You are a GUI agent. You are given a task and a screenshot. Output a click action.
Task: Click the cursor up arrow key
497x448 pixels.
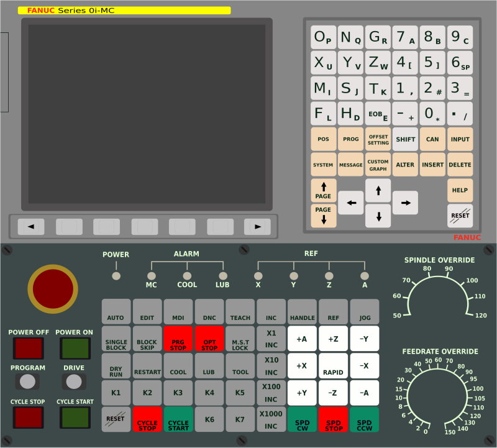click(378, 190)
